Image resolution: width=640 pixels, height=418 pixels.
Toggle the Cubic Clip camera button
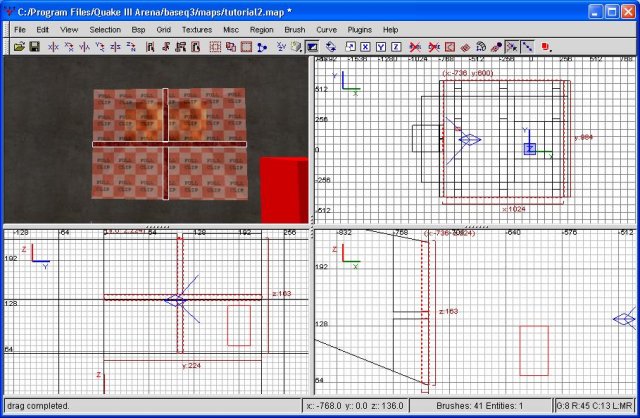click(x=312, y=47)
